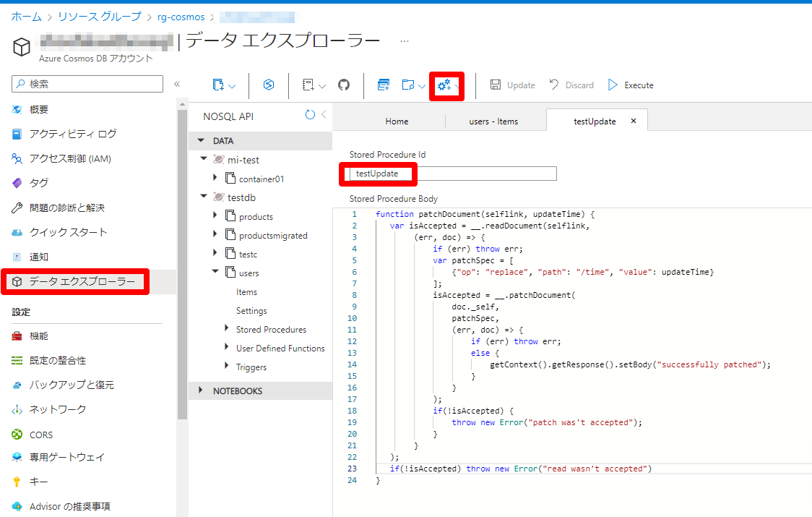Collapse the testdb database node
Image resolution: width=812 pixels, height=517 pixels.
pos(204,196)
